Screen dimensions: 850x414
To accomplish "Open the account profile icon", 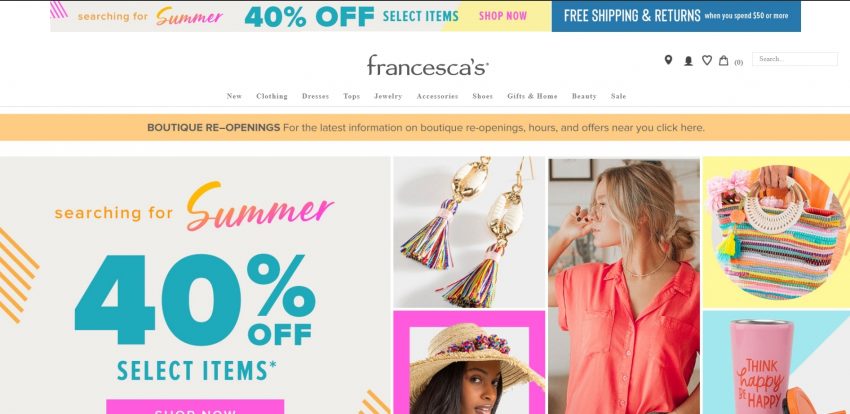I will point(688,61).
